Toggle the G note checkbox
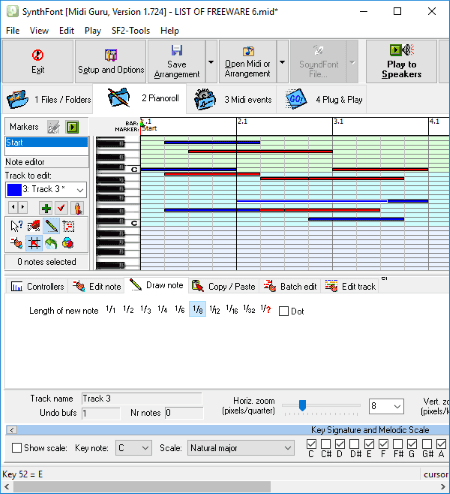 pyautogui.click(x=412, y=444)
